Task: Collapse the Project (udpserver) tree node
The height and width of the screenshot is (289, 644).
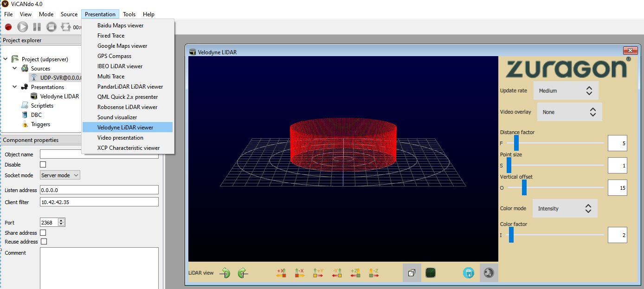Action: tap(6, 59)
